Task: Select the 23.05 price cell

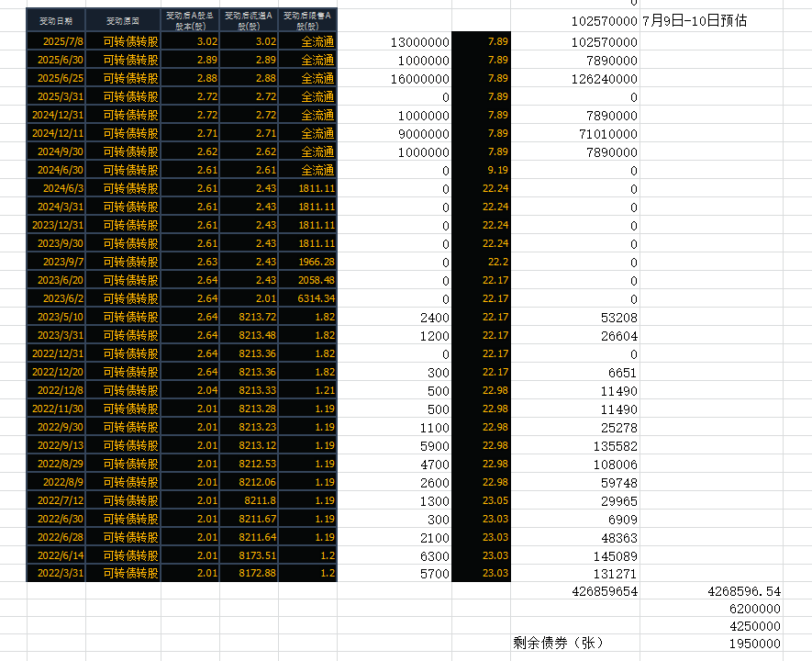Action: (481, 500)
